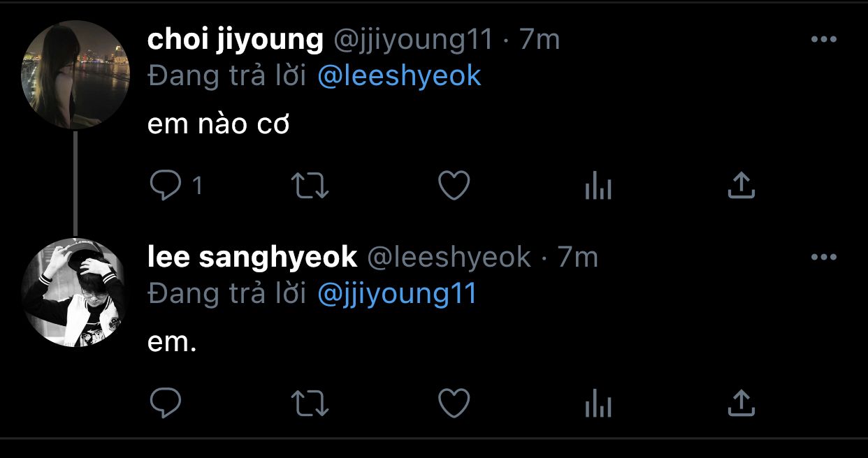This screenshot has width=868, height=458.
Task: Open the tweet text "em nào cơ"
Action: [218, 125]
